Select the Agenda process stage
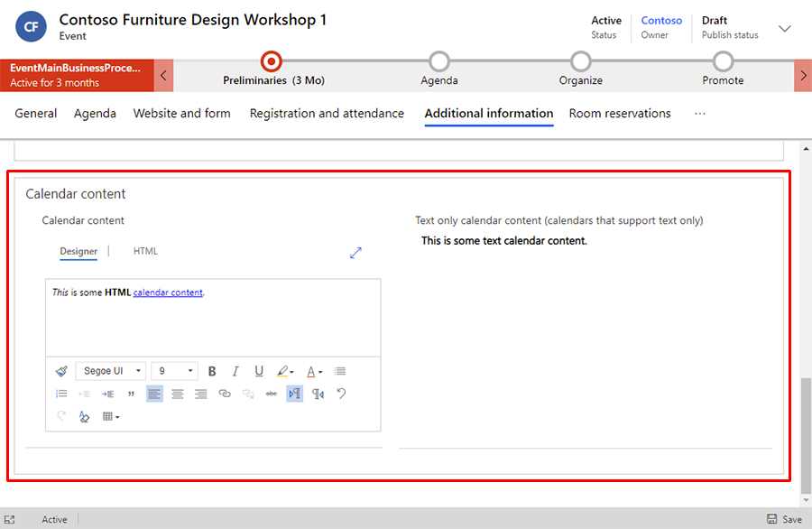 click(x=439, y=62)
